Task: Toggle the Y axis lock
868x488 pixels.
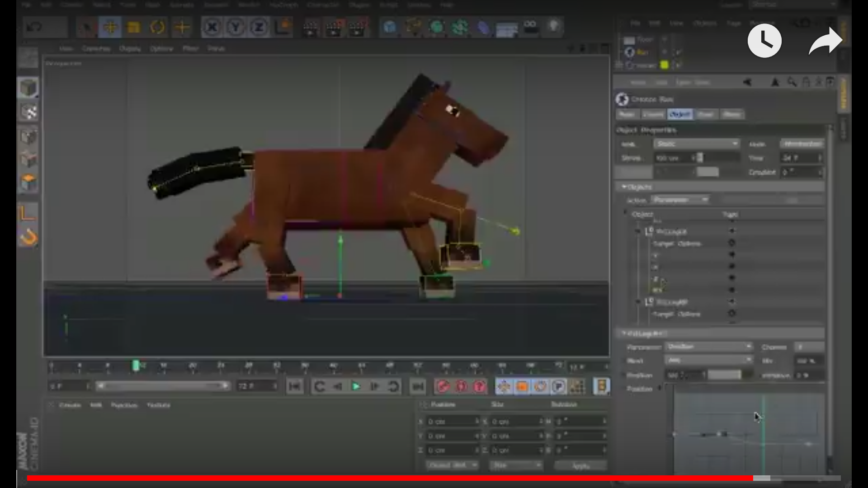Action: 236,28
